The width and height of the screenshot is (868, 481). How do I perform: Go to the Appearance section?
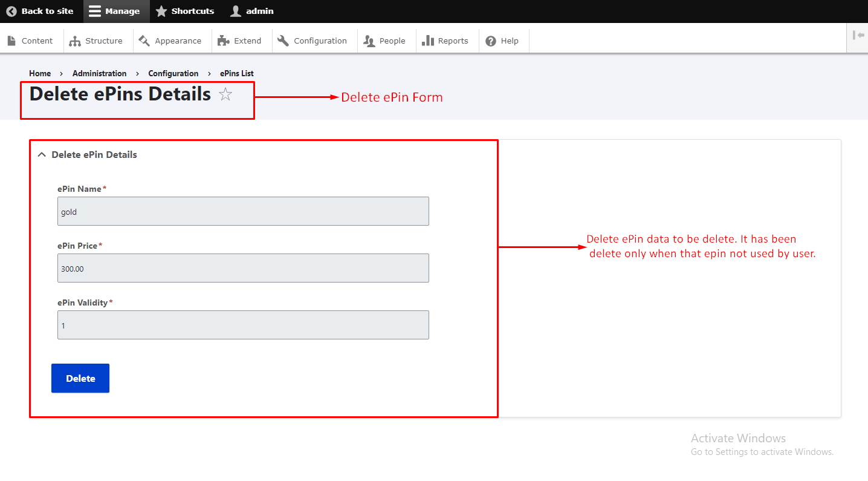[x=170, y=41]
